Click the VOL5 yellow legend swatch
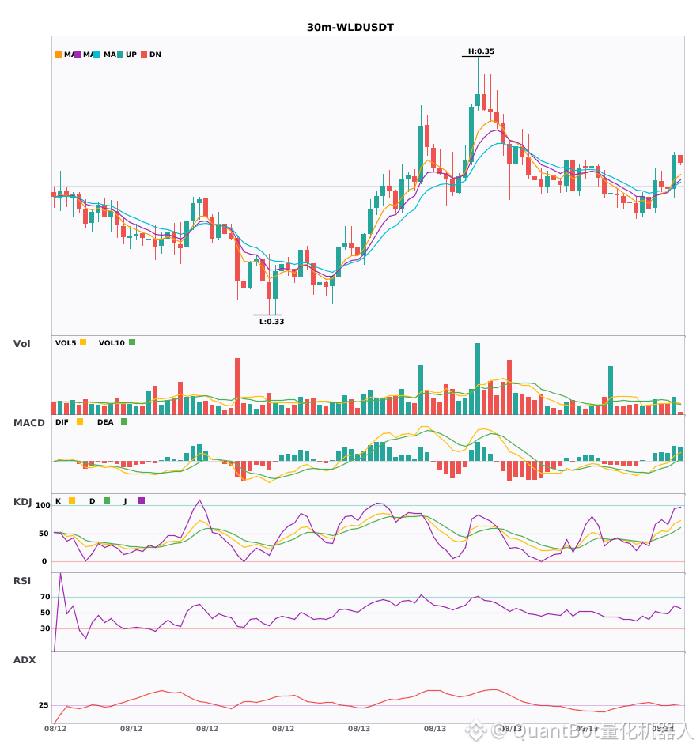The height and width of the screenshot is (751, 700). [83, 342]
